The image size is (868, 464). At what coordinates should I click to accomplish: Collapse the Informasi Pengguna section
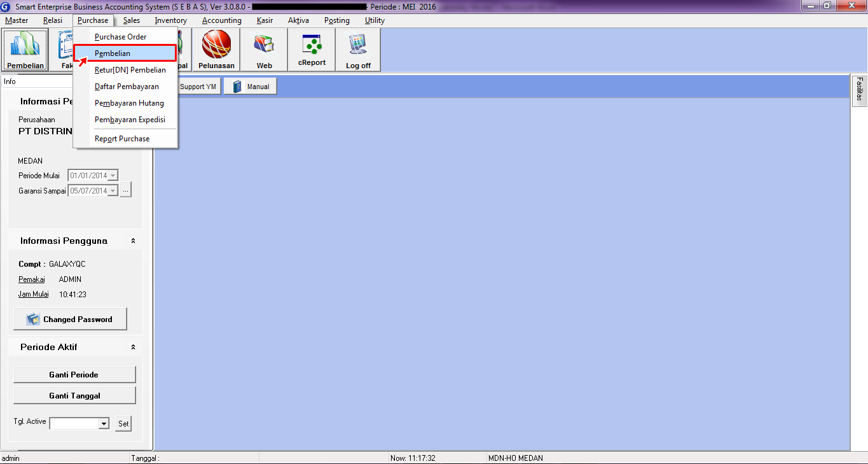133,241
